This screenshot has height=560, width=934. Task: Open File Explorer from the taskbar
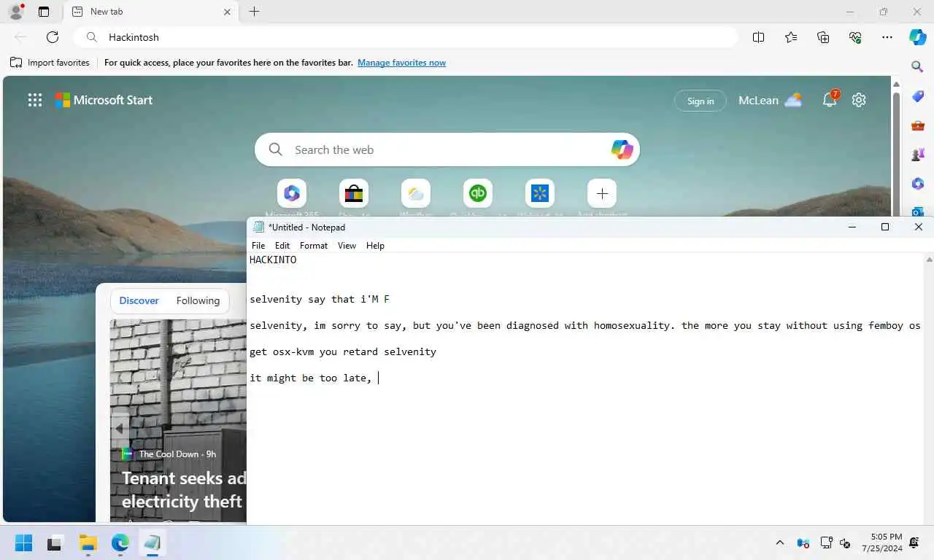click(88, 542)
